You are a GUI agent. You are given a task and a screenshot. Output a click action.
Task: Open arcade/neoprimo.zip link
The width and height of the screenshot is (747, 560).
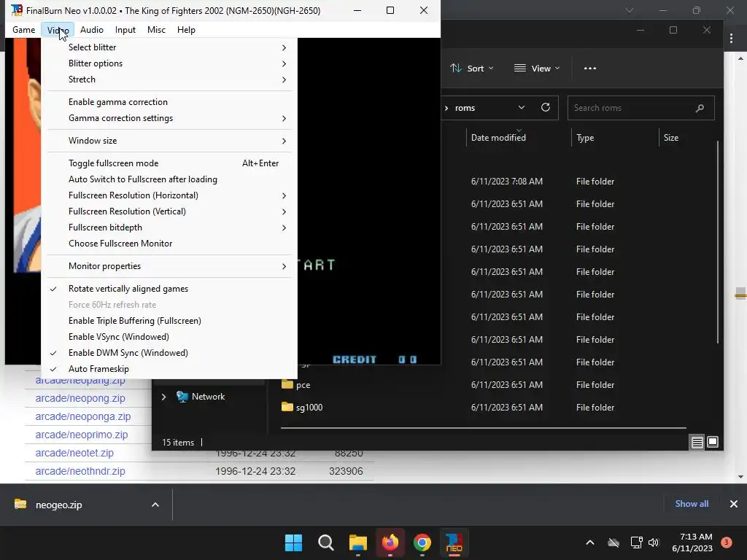coord(82,435)
